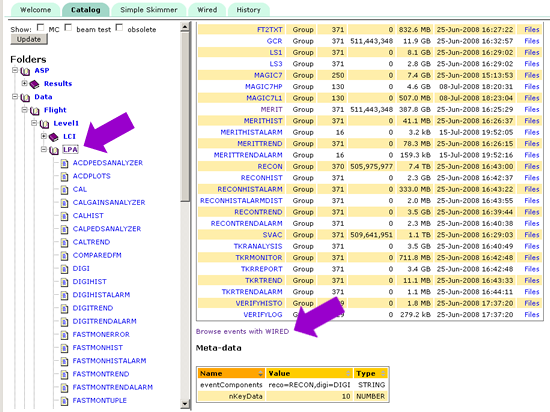The height and width of the screenshot is (412, 550).
Task: Open Browse events with WIRED link
Action: tap(242, 331)
